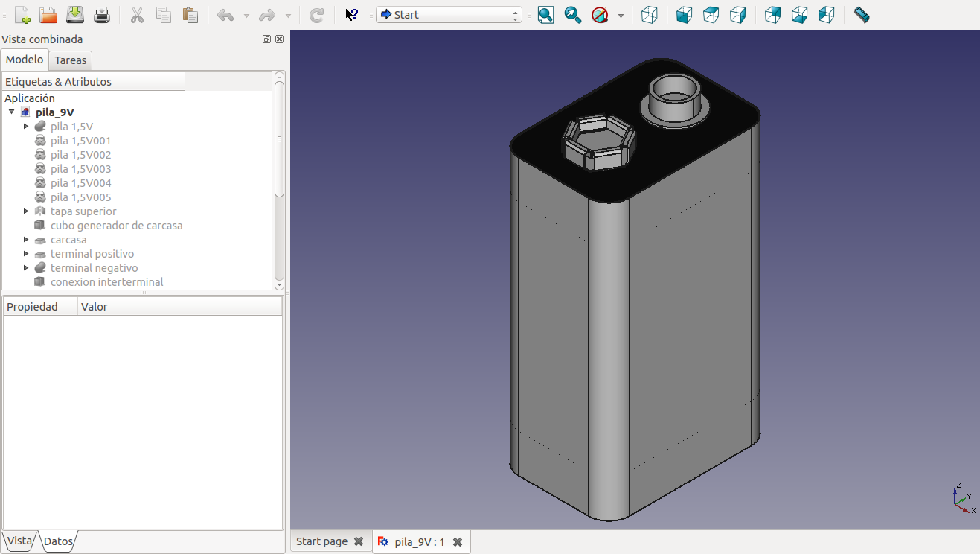Open the Start workbench selector dropdown
The height and width of the screenshot is (554, 980).
448,15
